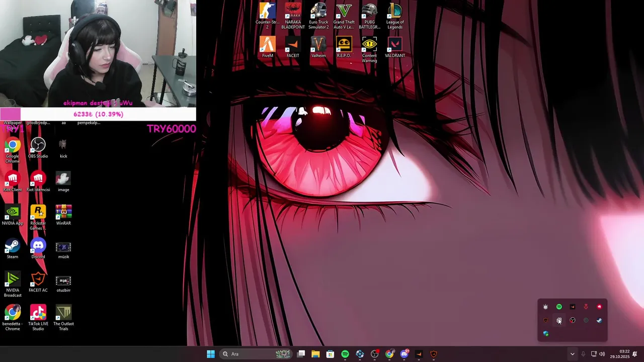Image resolution: width=644 pixels, height=362 pixels.
Task: Select TikTok LIVE Studio shortcut
Action: click(x=38, y=317)
